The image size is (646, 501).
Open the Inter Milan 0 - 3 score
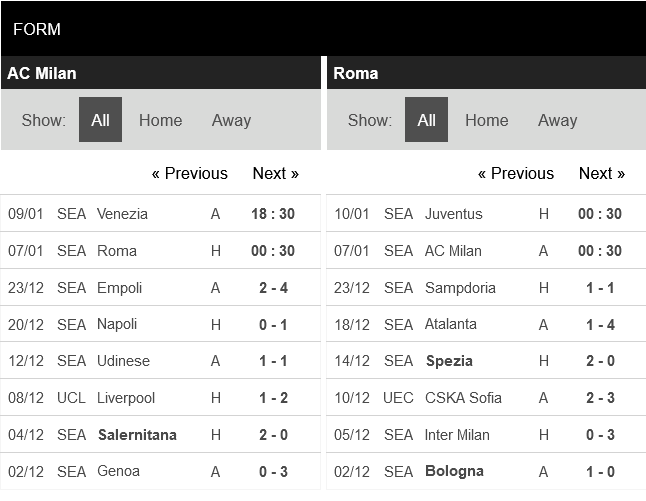pyautogui.click(x=599, y=435)
